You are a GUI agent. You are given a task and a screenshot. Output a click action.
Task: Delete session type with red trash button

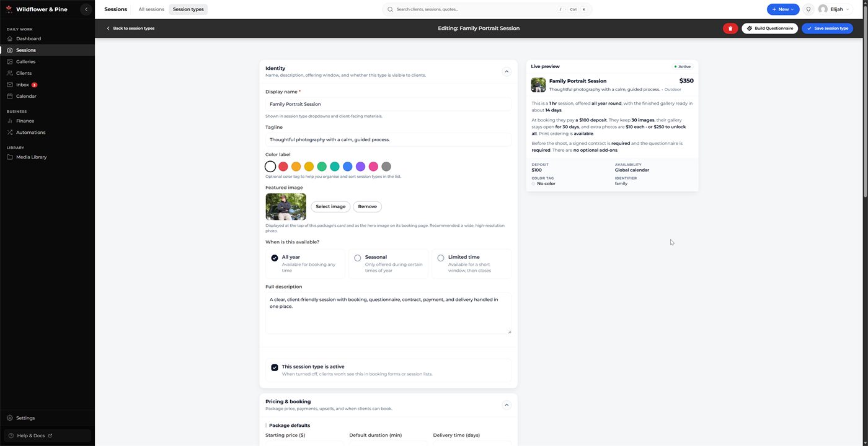730,28
